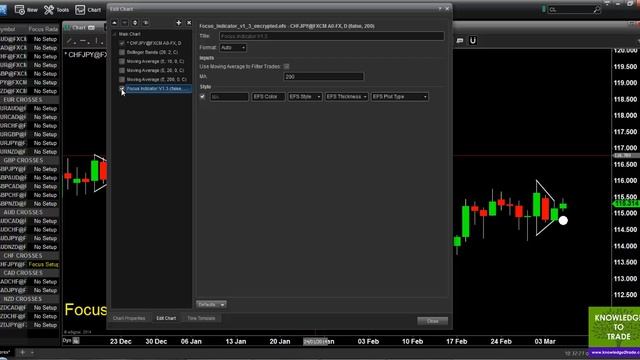Open the EFS Plot Type dropdown

tap(400, 97)
